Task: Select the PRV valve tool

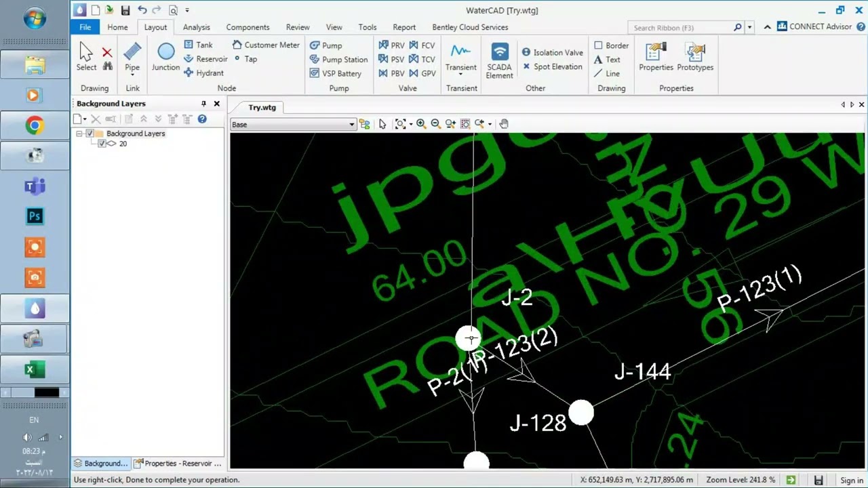Action: [x=391, y=45]
